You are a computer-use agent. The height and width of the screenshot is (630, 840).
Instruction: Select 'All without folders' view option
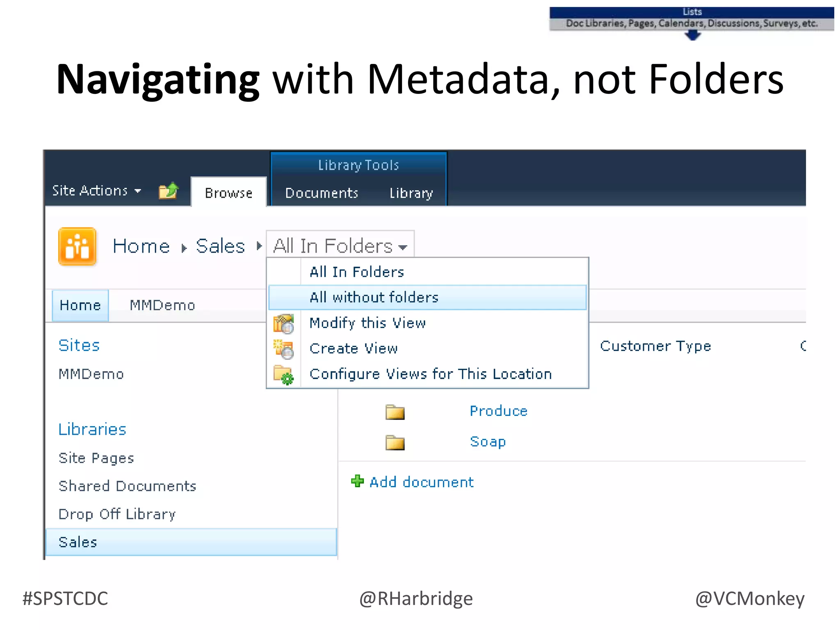pyautogui.click(x=374, y=297)
